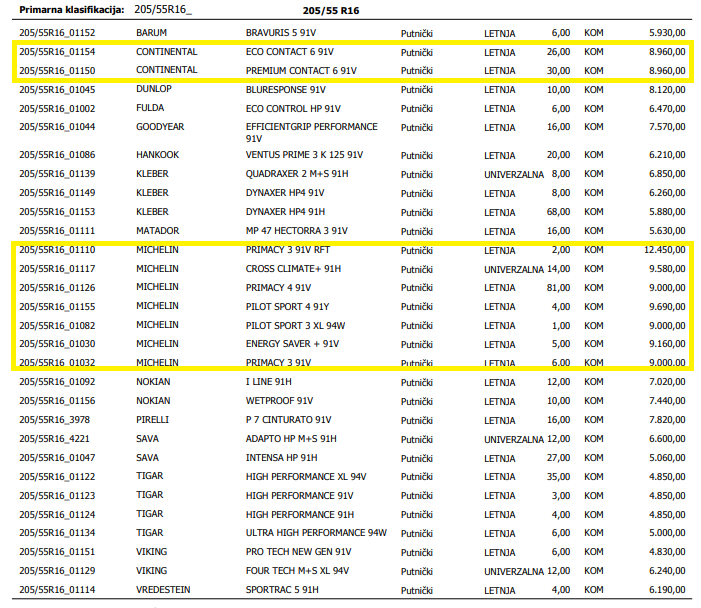Select price 5.000,00

667,532
